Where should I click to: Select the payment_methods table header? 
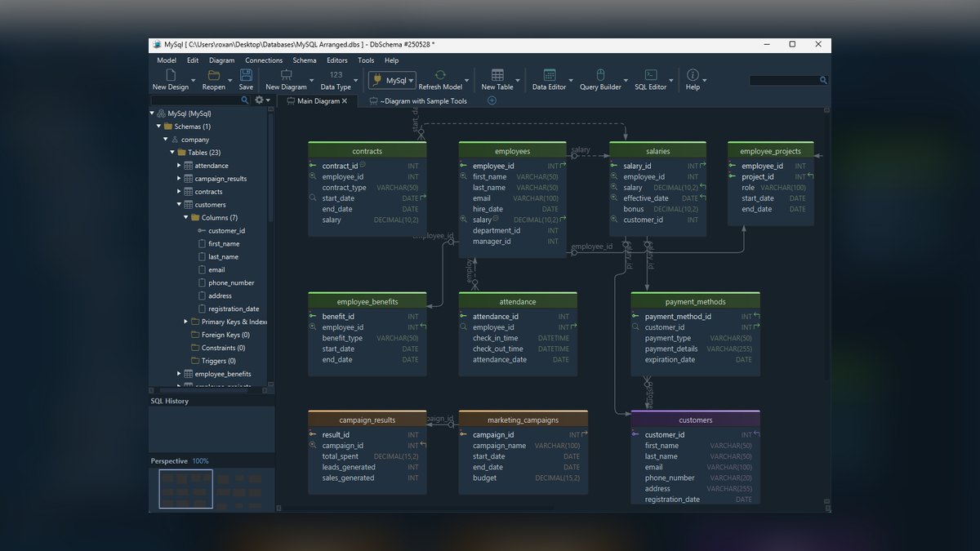click(696, 301)
